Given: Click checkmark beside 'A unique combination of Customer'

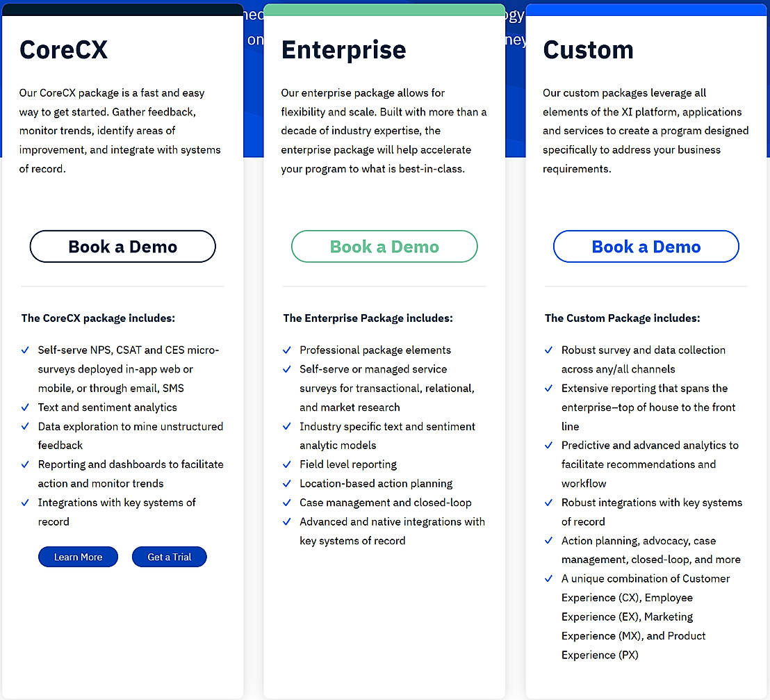Looking at the screenshot, I should click(x=548, y=578).
